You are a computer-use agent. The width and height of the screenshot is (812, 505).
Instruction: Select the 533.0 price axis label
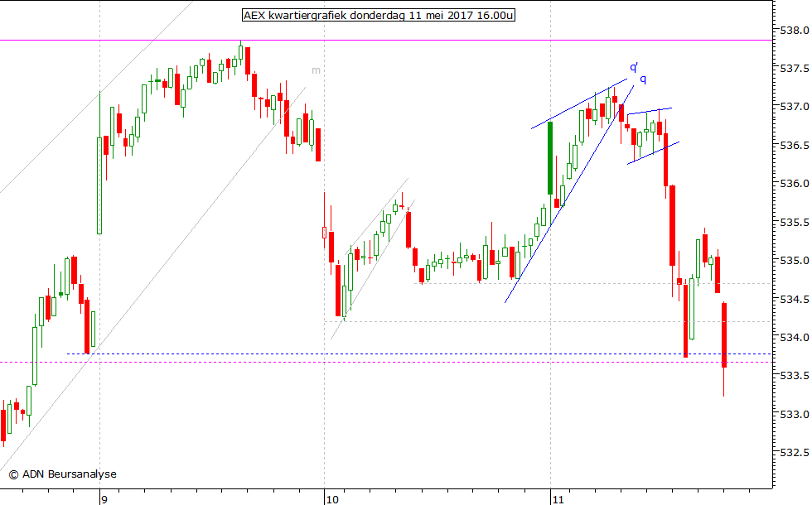click(795, 415)
